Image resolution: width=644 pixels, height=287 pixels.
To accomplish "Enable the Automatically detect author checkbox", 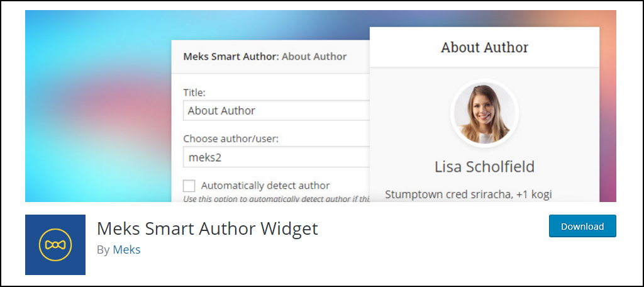I will click(x=189, y=186).
